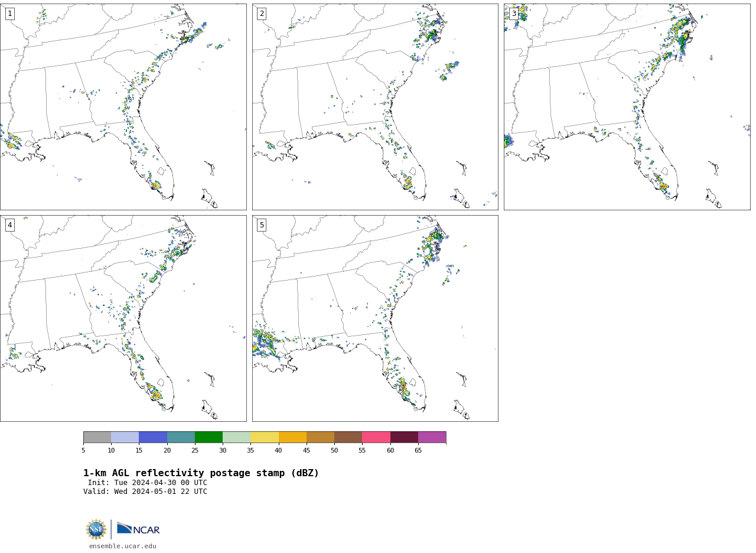Screen dimensions: 756x553
Task: Click the colorbar tick label 65
Action: point(418,451)
